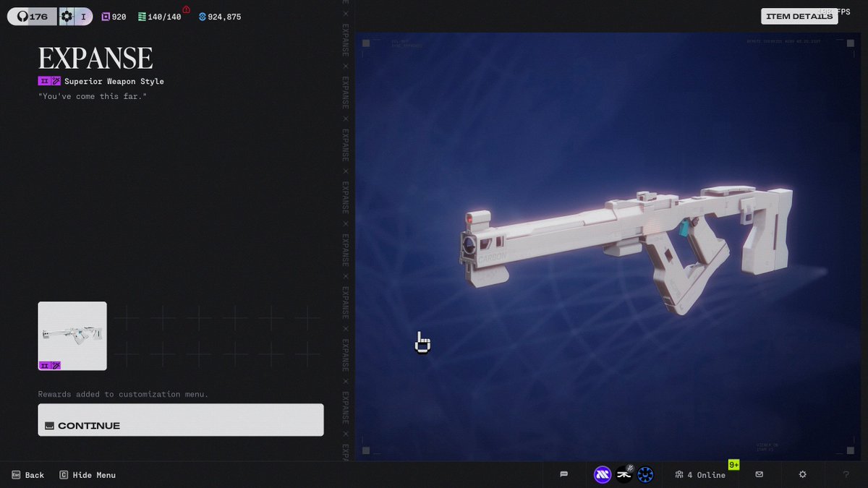Click the green 140/140 capacity counter
The image size is (868, 488).
click(159, 17)
